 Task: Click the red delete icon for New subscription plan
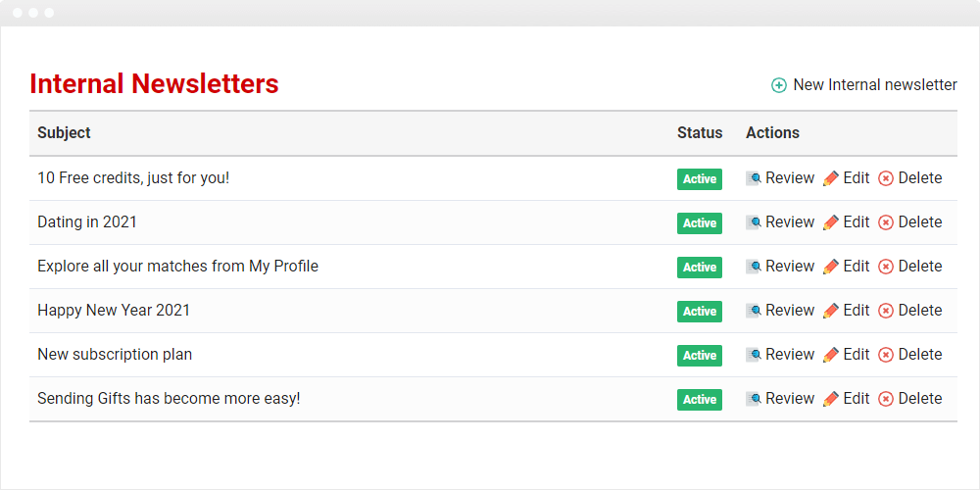886,355
